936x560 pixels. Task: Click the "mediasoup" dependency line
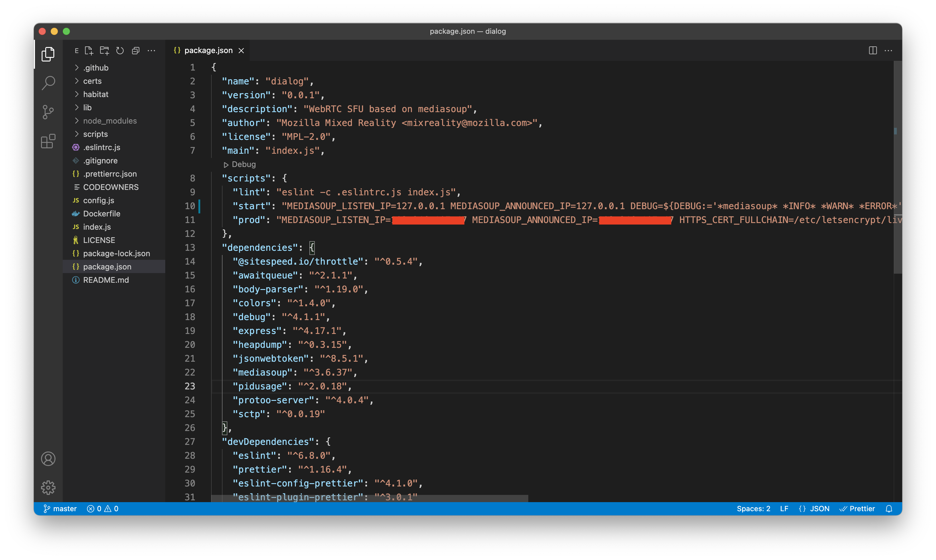click(x=294, y=373)
